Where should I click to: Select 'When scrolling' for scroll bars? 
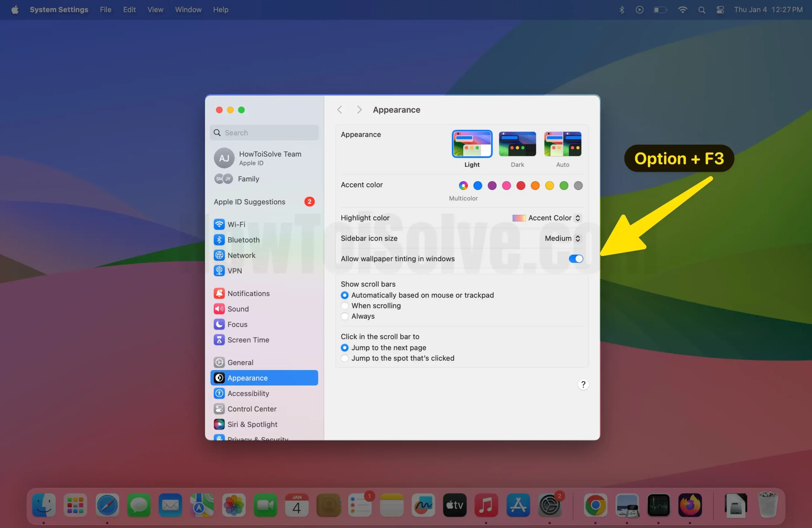[344, 306]
